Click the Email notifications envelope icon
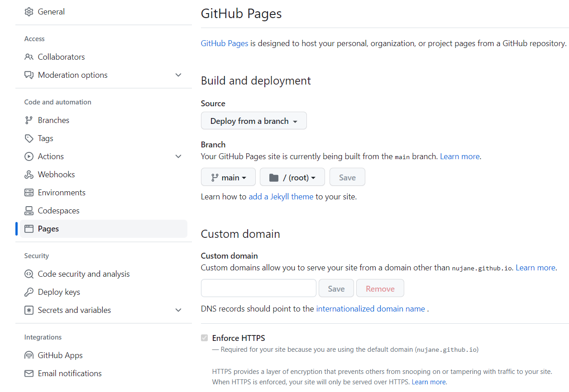Screen dimensions: 569x392 click(x=29, y=373)
